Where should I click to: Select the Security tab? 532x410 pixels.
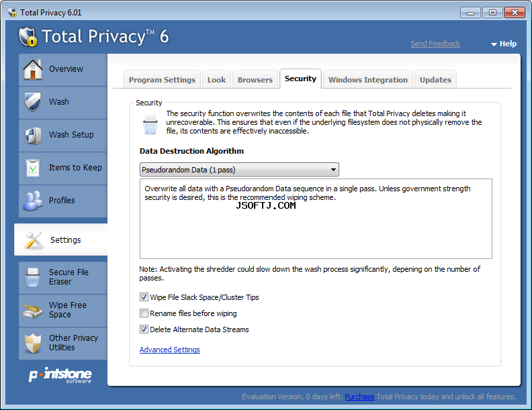(x=300, y=79)
